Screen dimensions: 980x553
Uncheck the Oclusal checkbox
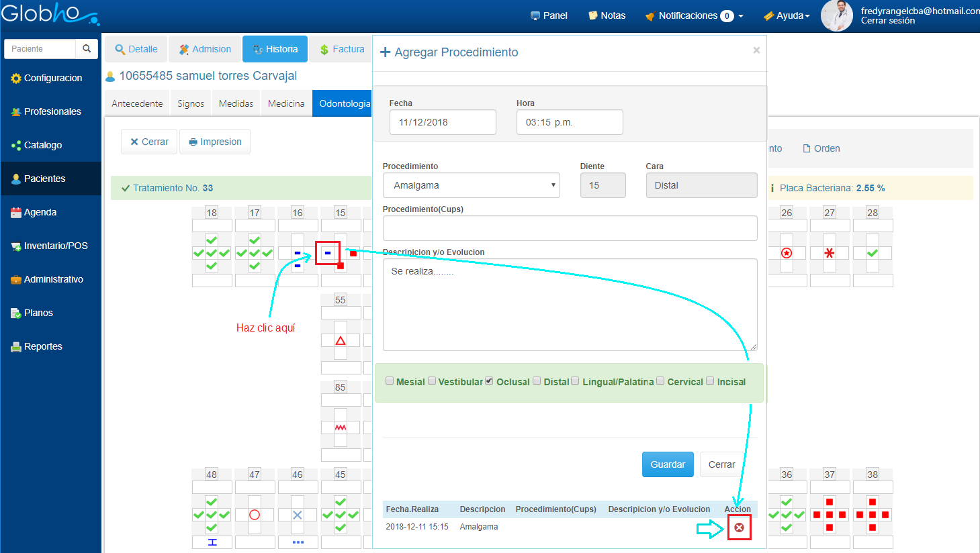pyautogui.click(x=489, y=381)
